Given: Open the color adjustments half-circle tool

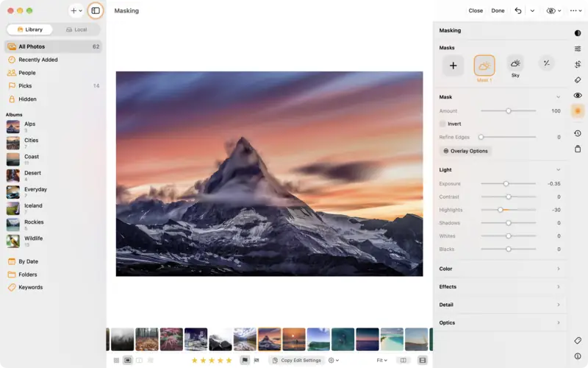Looking at the screenshot, I should (x=578, y=33).
